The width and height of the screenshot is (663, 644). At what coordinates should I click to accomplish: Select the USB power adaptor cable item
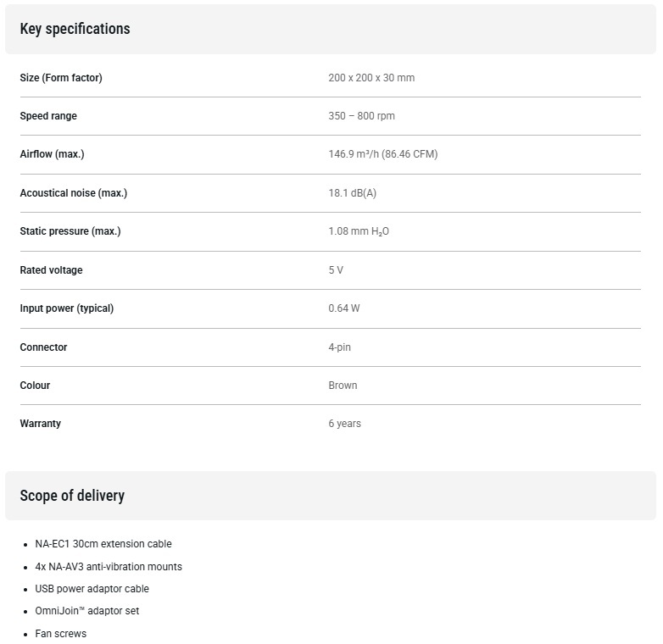tap(92, 589)
